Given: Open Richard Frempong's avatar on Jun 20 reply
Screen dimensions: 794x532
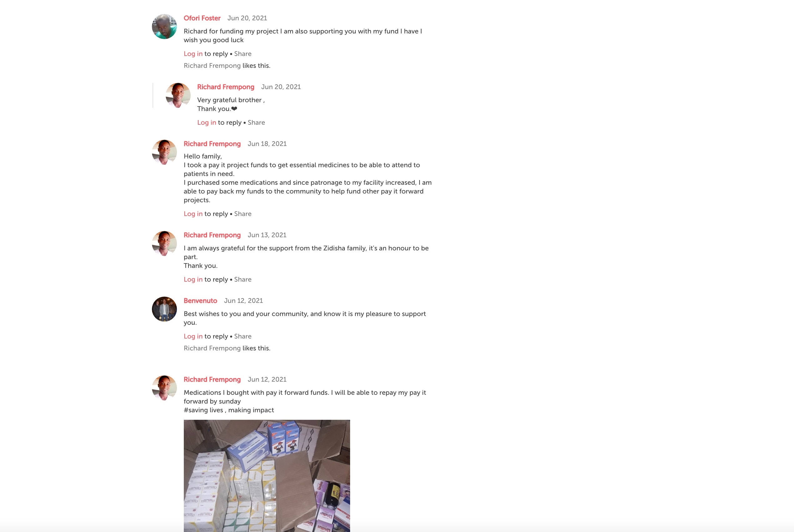Looking at the screenshot, I should [x=178, y=95].
